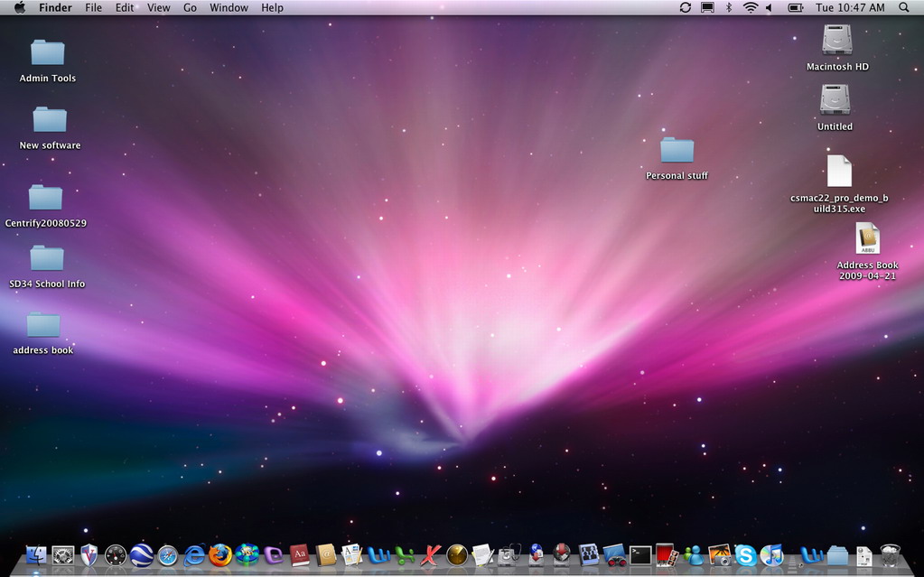Open the Wi-Fi AirPort menu

pos(751,7)
